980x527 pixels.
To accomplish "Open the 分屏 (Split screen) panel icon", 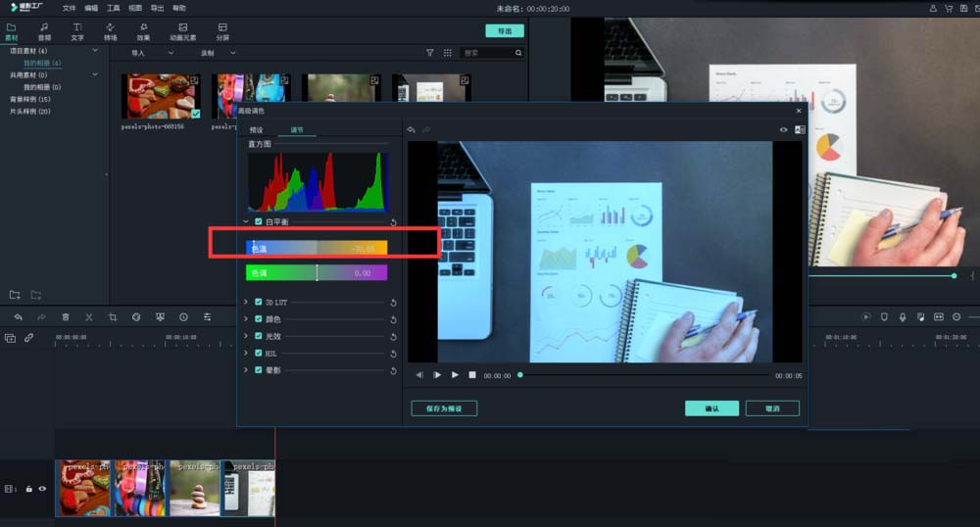I will [222, 31].
